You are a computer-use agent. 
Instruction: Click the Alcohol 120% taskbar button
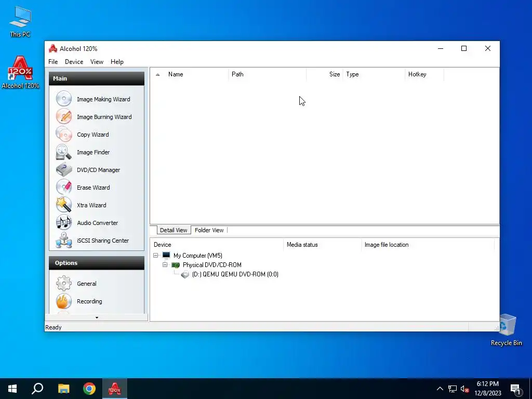[115, 389]
